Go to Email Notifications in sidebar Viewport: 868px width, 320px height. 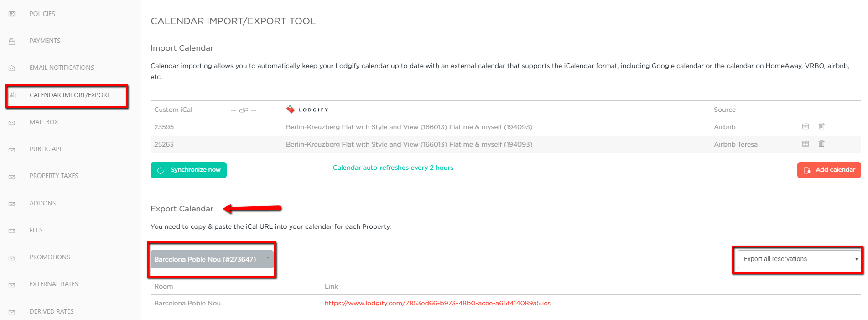(x=62, y=68)
